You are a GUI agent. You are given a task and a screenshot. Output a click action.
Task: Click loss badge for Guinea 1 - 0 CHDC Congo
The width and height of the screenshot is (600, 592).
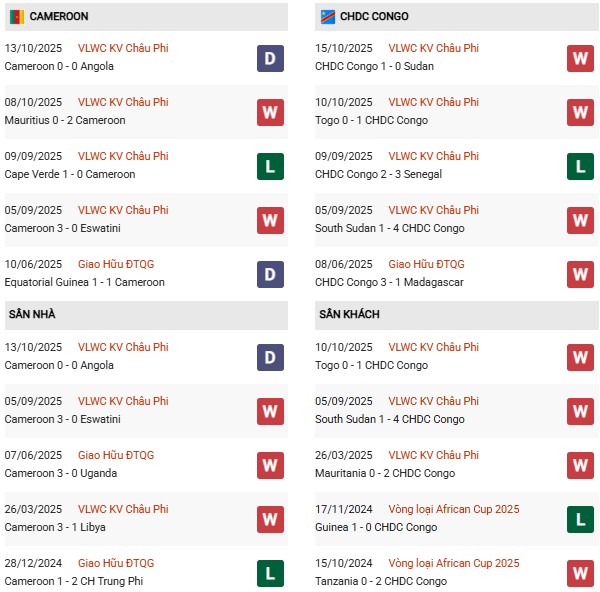(580, 519)
